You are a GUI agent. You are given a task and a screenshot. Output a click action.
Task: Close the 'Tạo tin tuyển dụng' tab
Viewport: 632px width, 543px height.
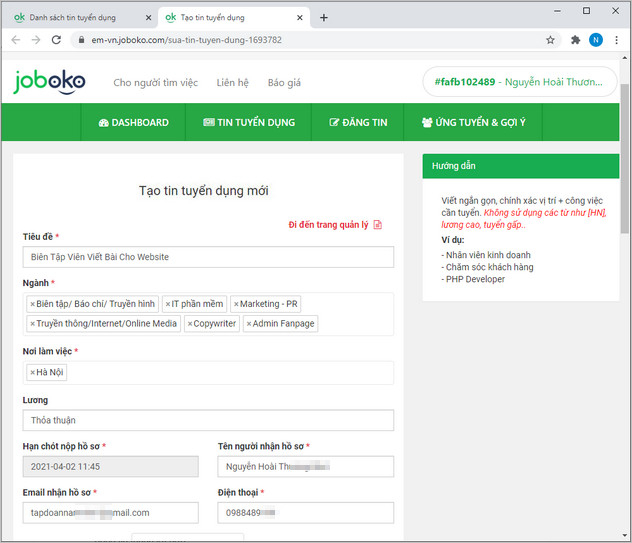(302, 17)
